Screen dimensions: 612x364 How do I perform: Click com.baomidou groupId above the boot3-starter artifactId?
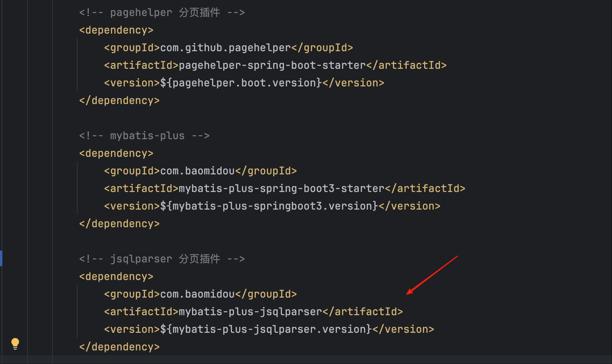197,171
